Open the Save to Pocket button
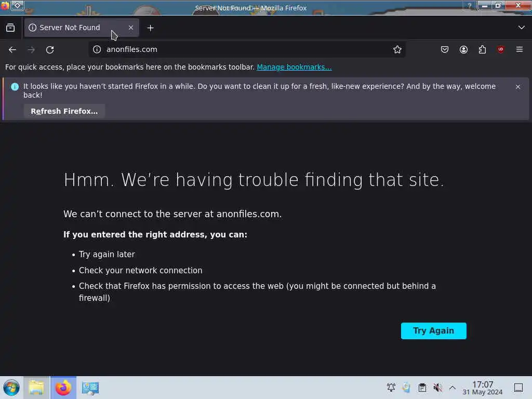 (x=445, y=49)
